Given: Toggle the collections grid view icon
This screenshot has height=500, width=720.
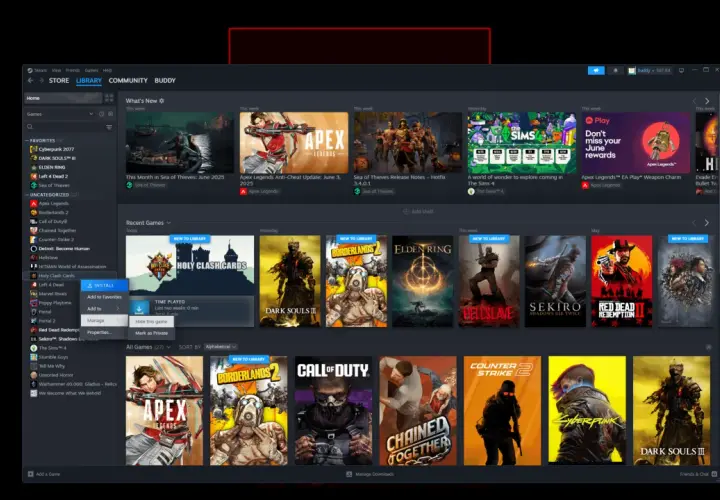Looking at the screenshot, I should coord(109,98).
